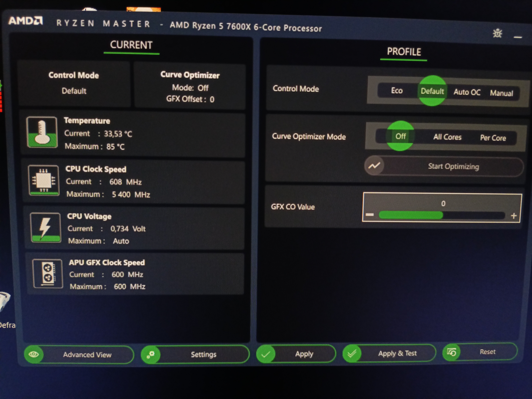
Task: Click the current temperature value 33,53 °C
Action: coord(118,134)
